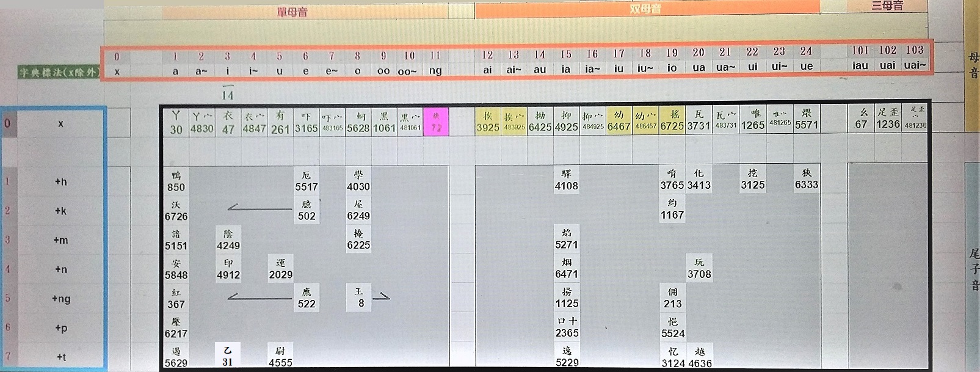Click the left arrow in the +k row
Image resolution: width=980 pixels, height=372 pixels.
[x=260, y=209]
